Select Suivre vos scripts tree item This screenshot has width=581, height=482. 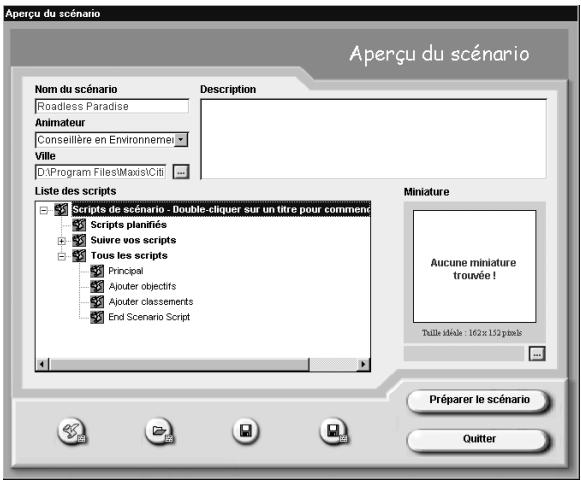coord(133,240)
